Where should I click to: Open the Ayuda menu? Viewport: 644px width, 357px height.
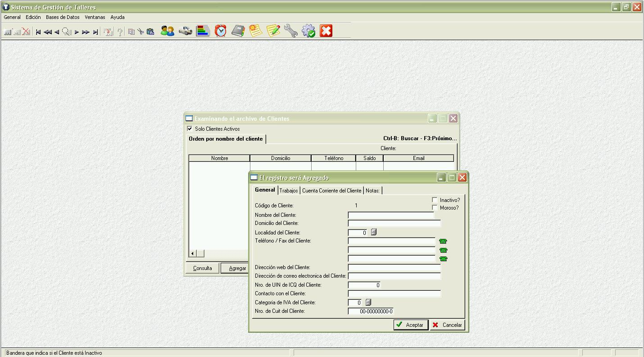(118, 17)
